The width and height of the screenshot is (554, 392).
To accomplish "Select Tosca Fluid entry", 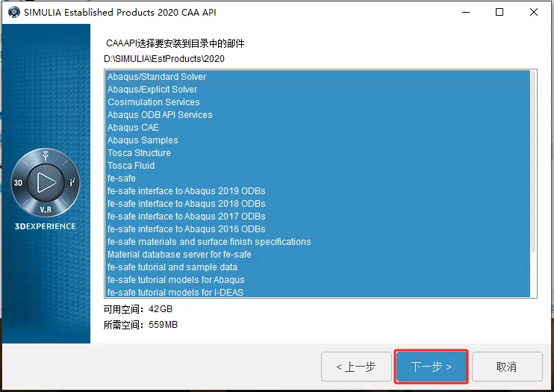I will click(x=317, y=166).
